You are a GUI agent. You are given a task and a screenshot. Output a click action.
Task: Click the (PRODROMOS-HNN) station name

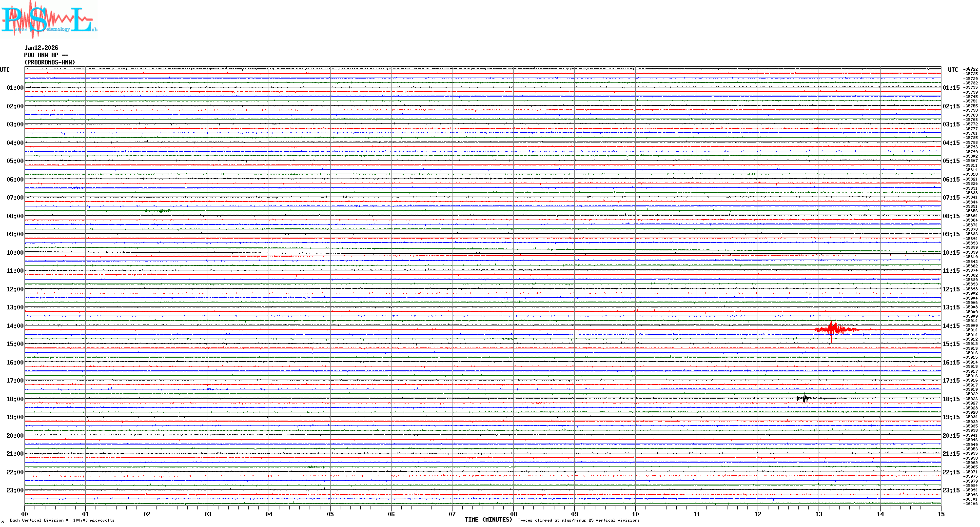(50, 62)
